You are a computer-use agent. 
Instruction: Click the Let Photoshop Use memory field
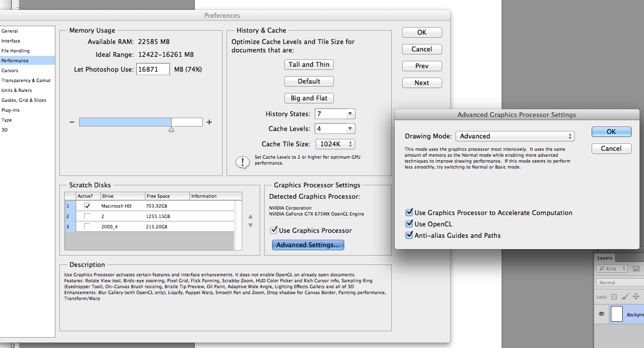click(x=153, y=69)
